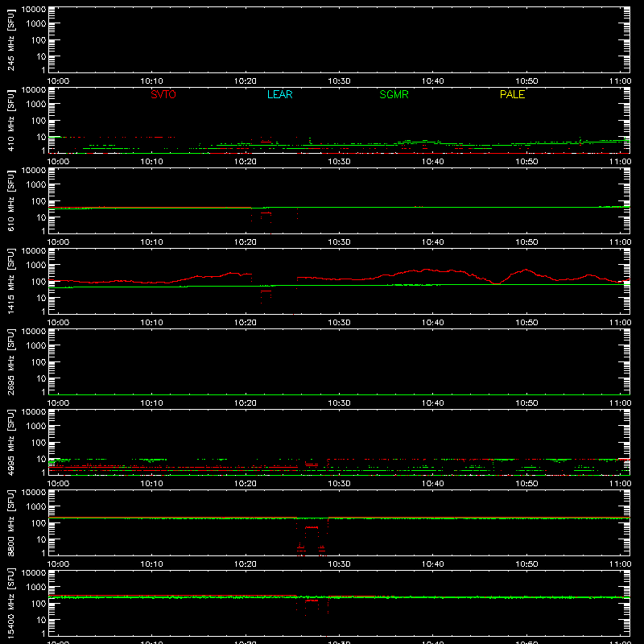This screenshot has height=644, width=644.
Task: Click 10:50 time label below 610 MHz panel
Action: click(x=526, y=242)
